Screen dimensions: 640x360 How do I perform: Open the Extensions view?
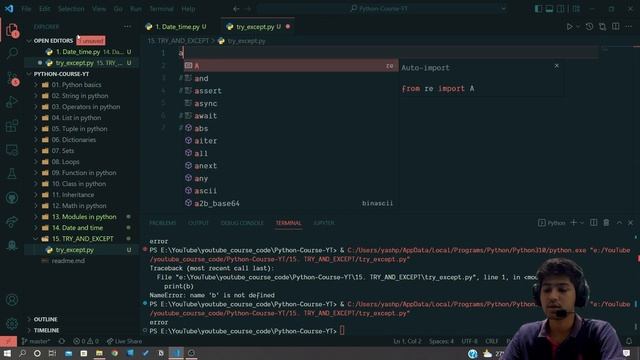[12, 126]
